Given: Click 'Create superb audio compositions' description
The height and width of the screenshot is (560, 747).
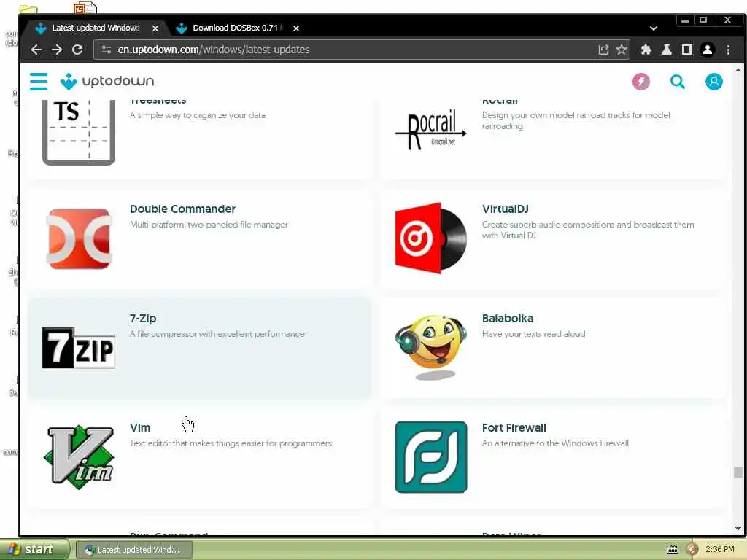Looking at the screenshot, I should coord(587,230).
